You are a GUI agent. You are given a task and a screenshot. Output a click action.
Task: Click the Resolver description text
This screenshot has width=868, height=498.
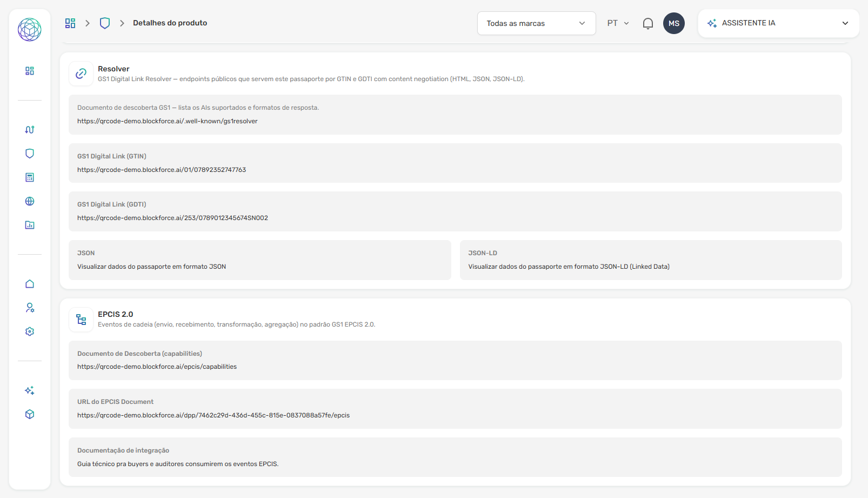(311, 79)
